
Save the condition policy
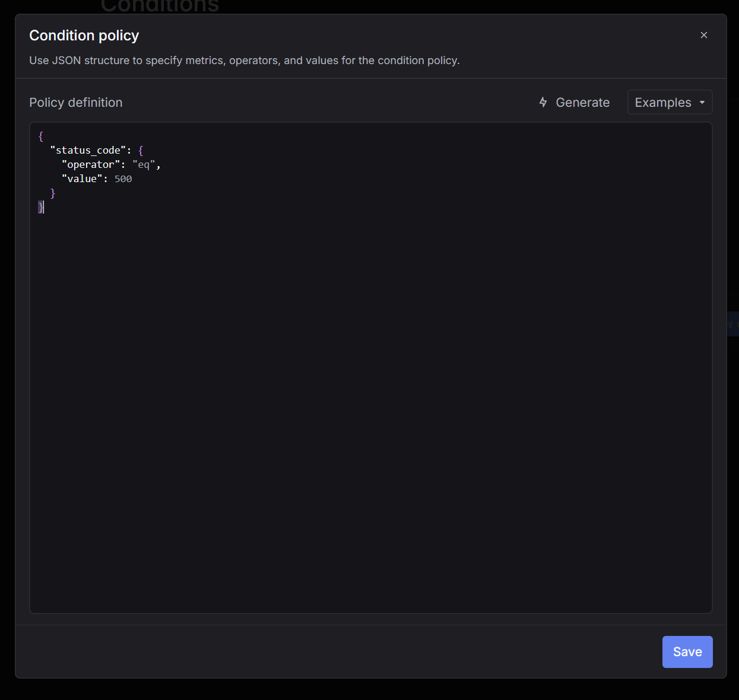(x=687, y=651)
